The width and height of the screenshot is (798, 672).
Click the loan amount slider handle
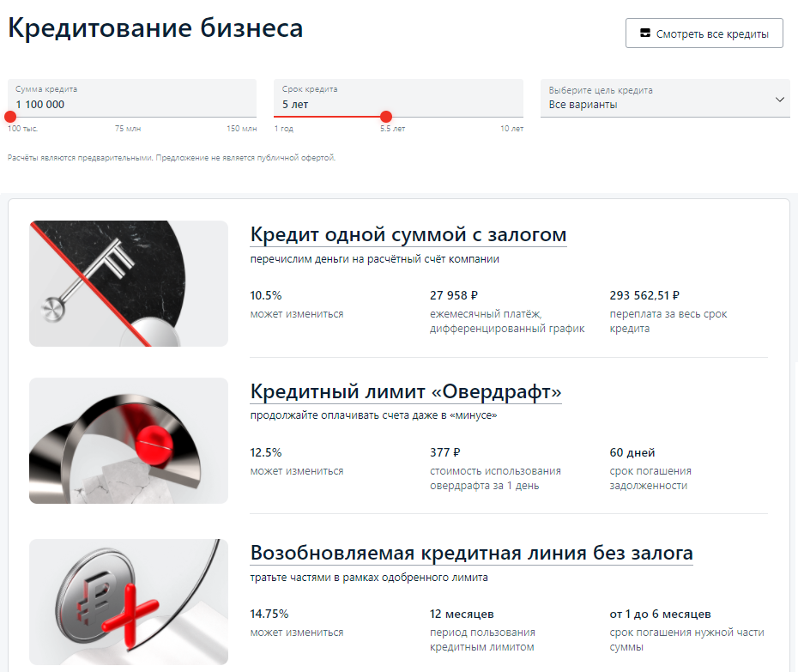pos(10,117)
